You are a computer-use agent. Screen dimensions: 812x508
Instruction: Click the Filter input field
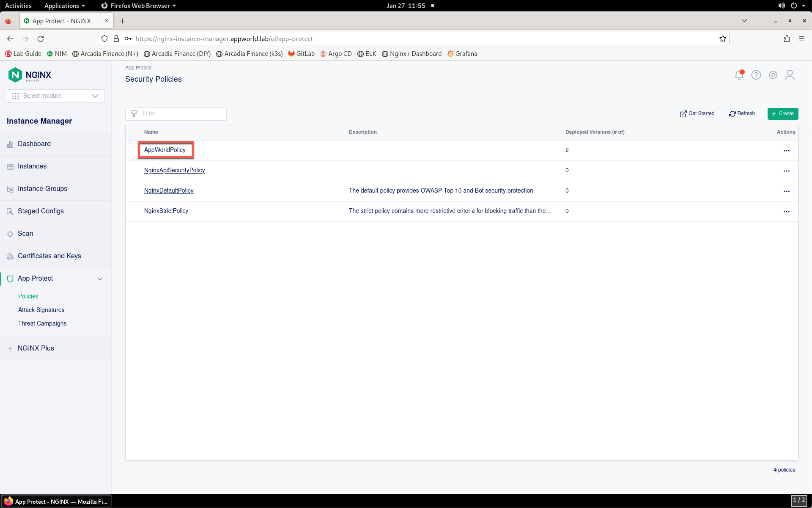[176, 113]
